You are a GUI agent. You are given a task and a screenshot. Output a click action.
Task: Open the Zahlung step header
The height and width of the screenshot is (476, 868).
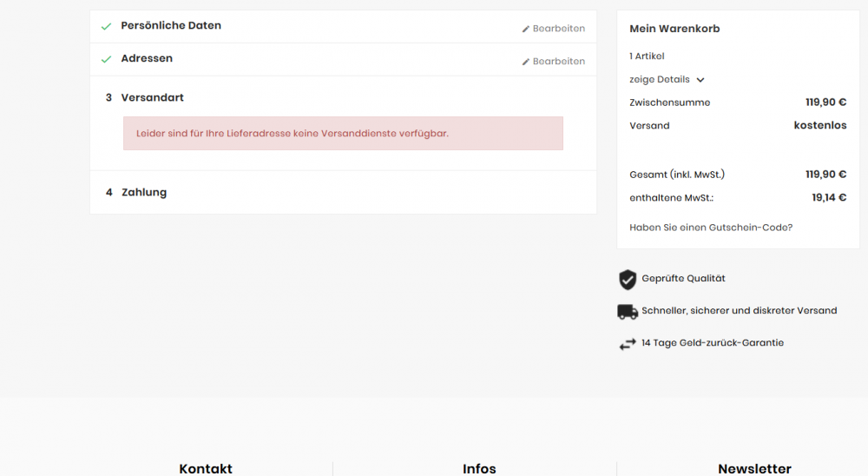click(136, 192)
